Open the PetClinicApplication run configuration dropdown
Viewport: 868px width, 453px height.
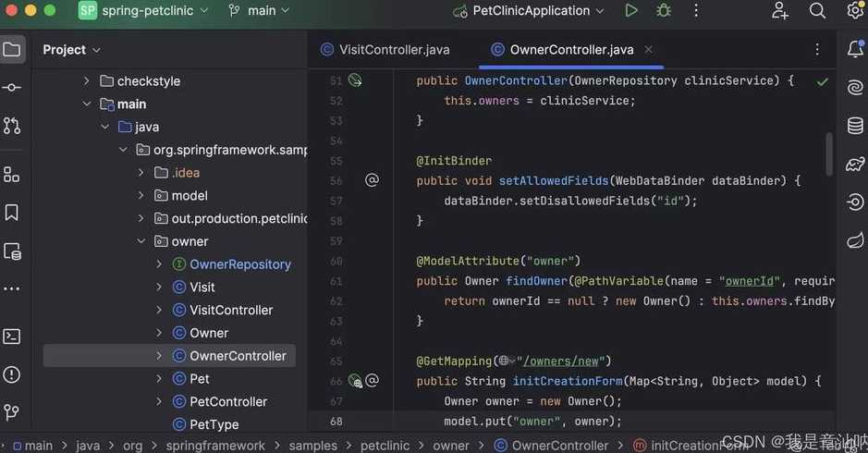[529, 10]
